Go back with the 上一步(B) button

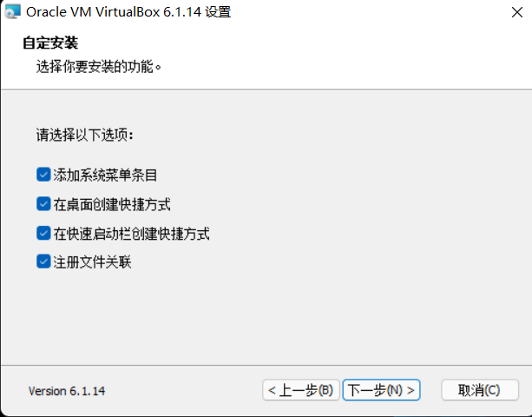301,390
